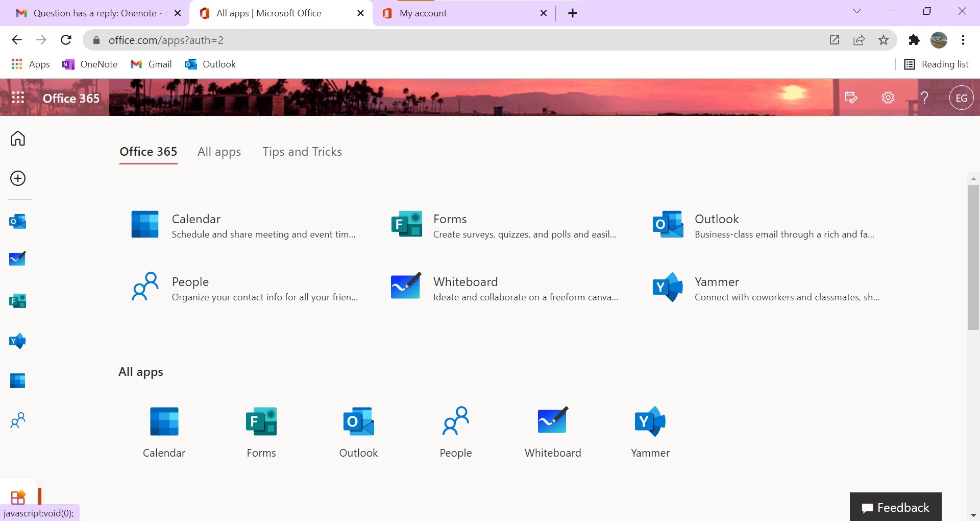Open the Whiteboard app tile under All apps

[553, 433]
